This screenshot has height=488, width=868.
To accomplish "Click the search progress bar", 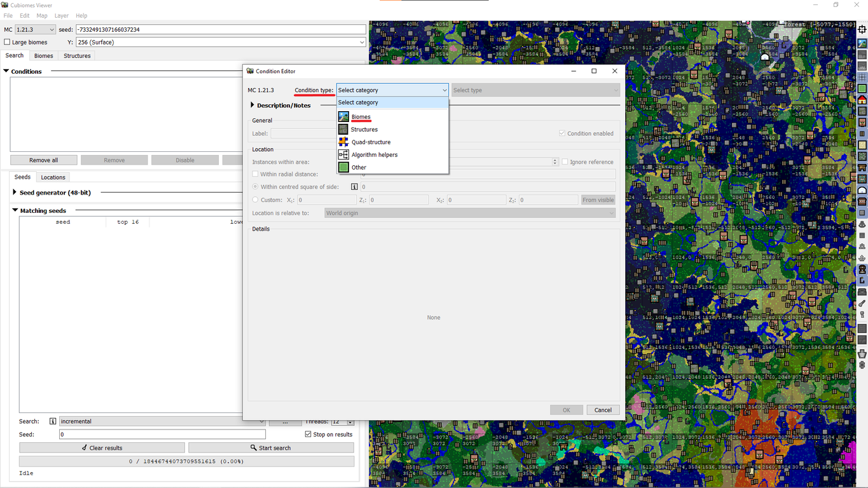I will (186, 461).
